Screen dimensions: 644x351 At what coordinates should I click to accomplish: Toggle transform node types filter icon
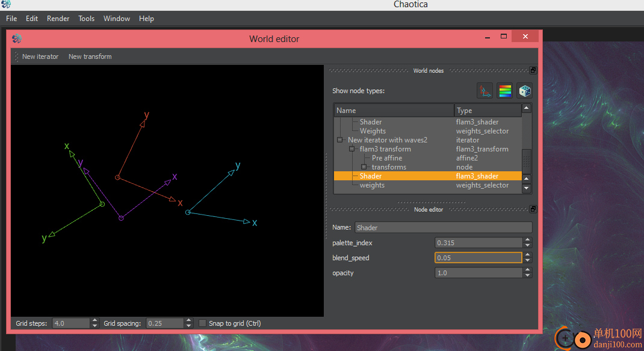(x=485, y=91)
